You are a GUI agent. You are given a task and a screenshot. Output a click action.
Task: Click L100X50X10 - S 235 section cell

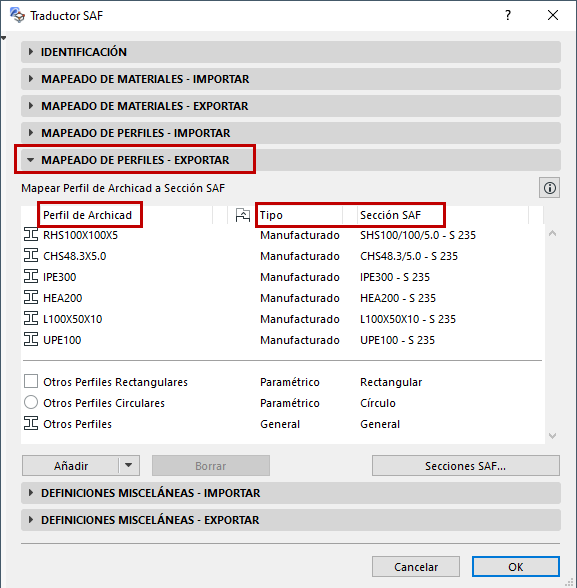tap(408, 319)
